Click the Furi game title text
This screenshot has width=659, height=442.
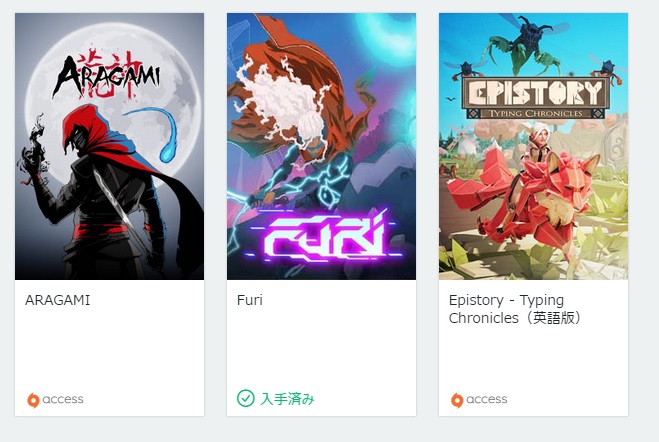[250, 300]
